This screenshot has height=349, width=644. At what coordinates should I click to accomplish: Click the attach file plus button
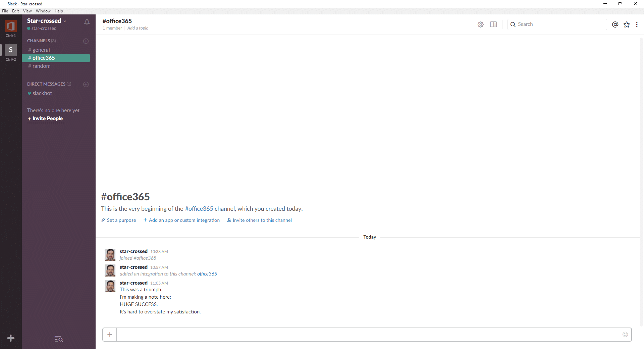[x=110, y=335]
